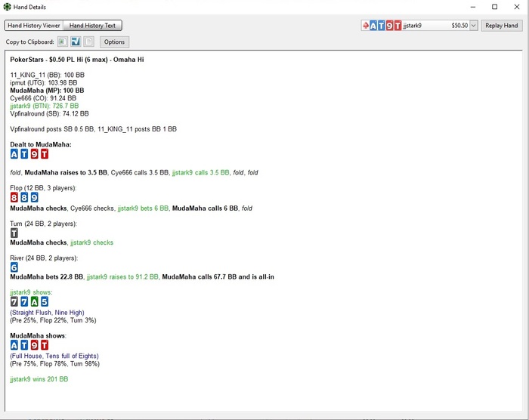Click the 'Copy to Clipboard:' label

point(29,42)
